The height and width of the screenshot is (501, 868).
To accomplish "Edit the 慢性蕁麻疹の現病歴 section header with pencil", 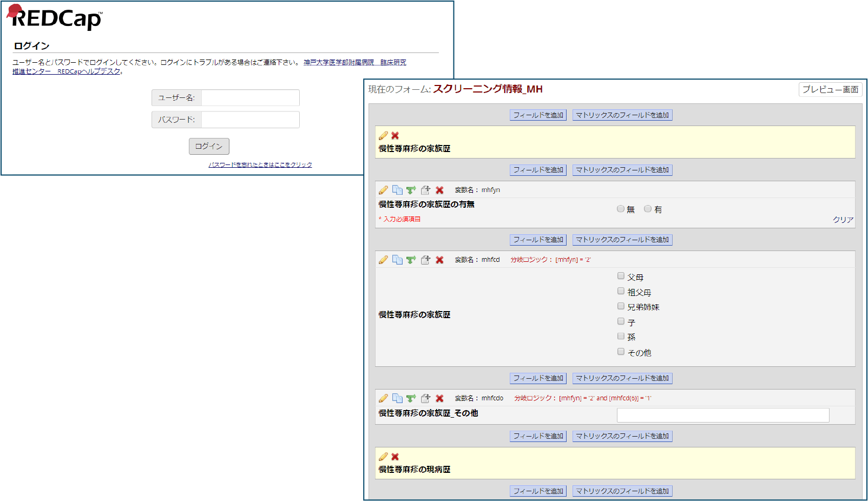I will tap(383, 457).
